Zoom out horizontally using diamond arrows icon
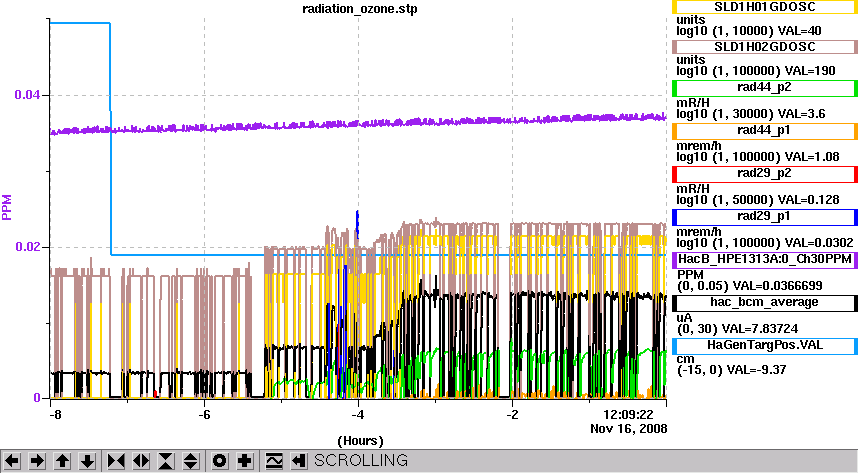Screen dimensions: 858x473 coord(141,461)
